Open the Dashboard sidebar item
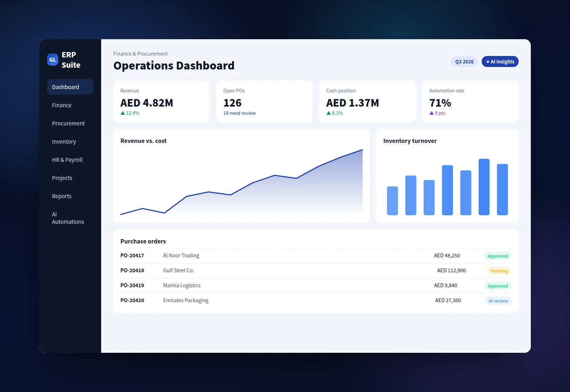570x392 pixels. [70, 87]
